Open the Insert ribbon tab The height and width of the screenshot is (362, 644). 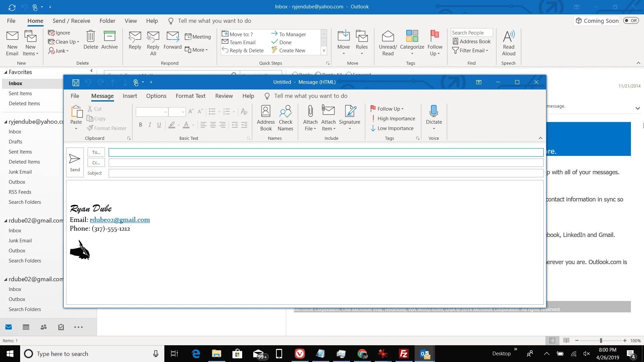tap(129, 96)
